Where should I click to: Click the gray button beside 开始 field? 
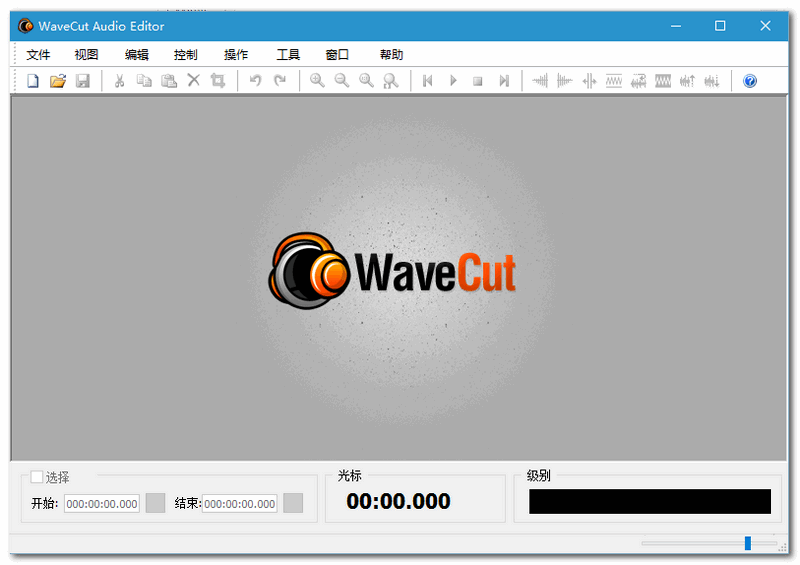pos(155,503)
